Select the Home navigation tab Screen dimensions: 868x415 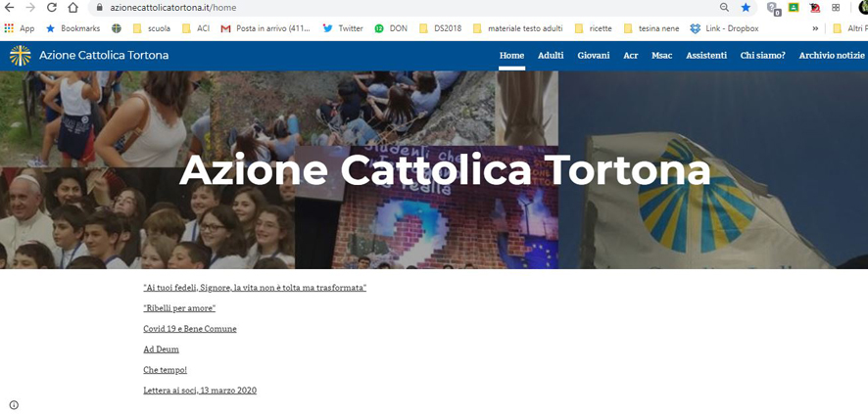(x=511, y=56)
